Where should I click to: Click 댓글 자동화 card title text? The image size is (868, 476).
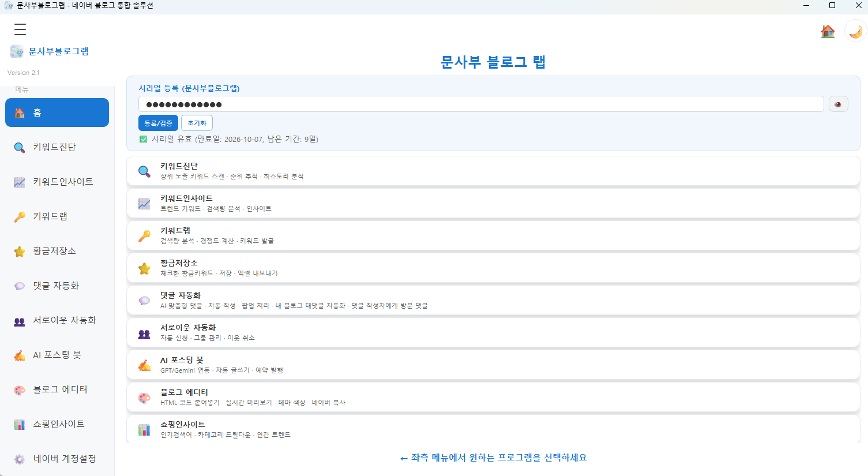(x=181, y=295)
